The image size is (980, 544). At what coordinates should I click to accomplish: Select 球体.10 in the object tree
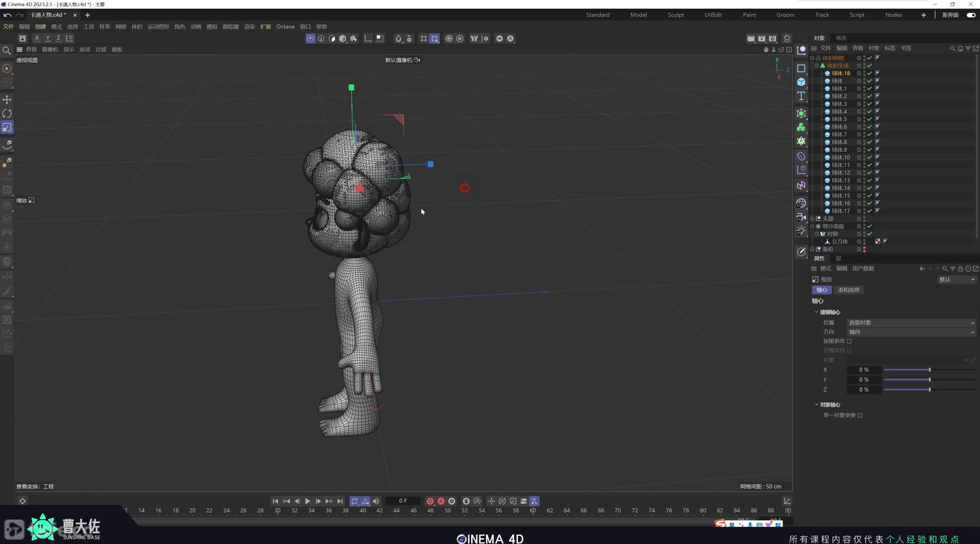[x=841, y=157]
